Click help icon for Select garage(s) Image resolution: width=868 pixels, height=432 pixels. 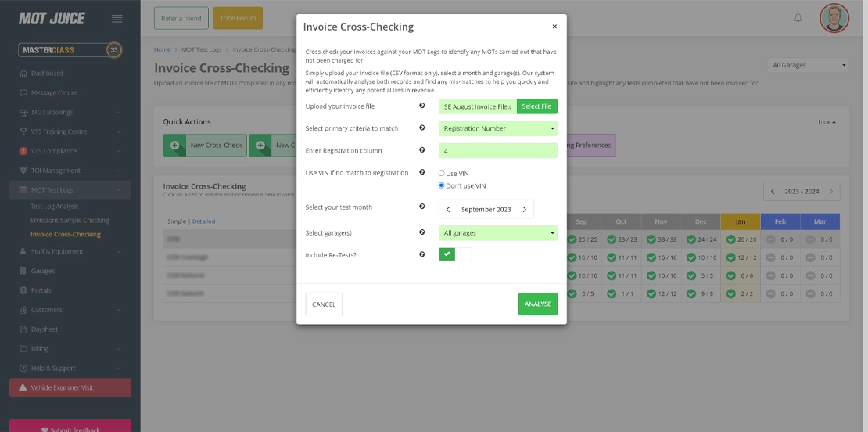(421, 232)
